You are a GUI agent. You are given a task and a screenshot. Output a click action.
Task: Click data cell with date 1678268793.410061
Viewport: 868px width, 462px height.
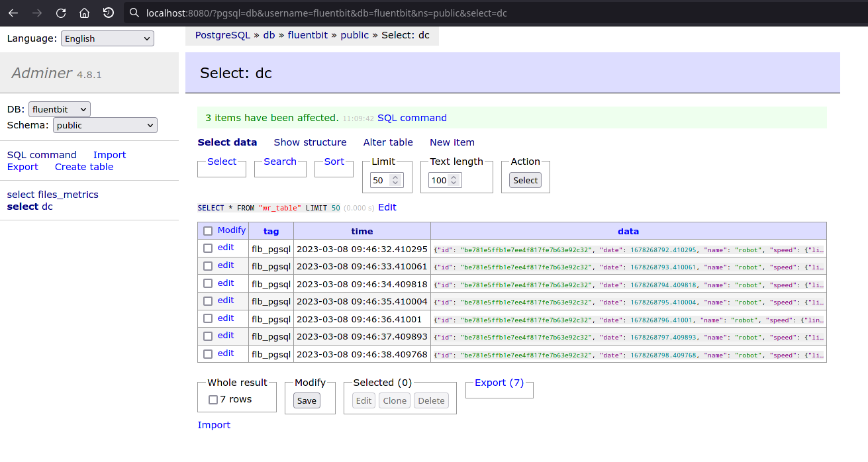(x=628, y=267)
